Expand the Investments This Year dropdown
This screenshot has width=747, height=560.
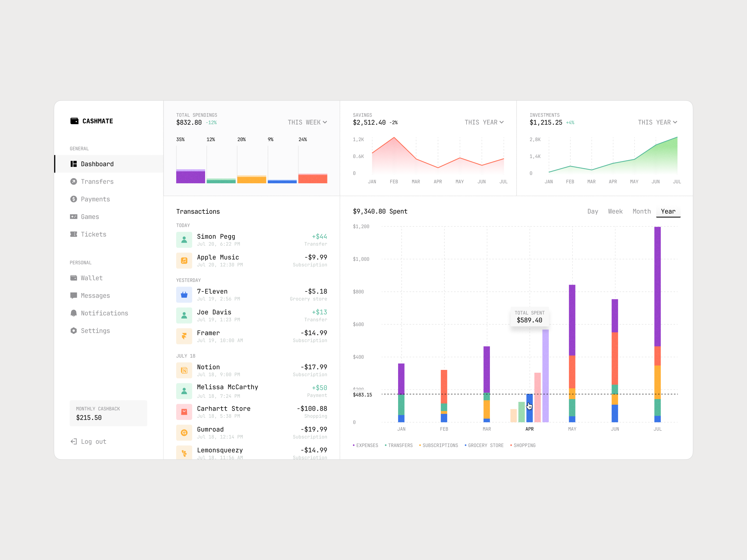coord(660,122)
